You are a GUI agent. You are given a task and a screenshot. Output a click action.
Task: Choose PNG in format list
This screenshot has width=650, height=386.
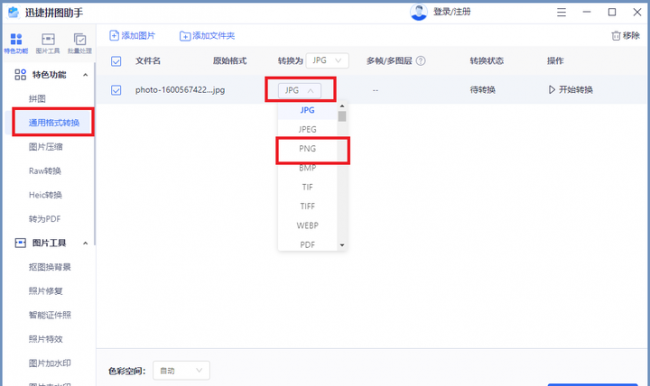(x=307, y=148)
